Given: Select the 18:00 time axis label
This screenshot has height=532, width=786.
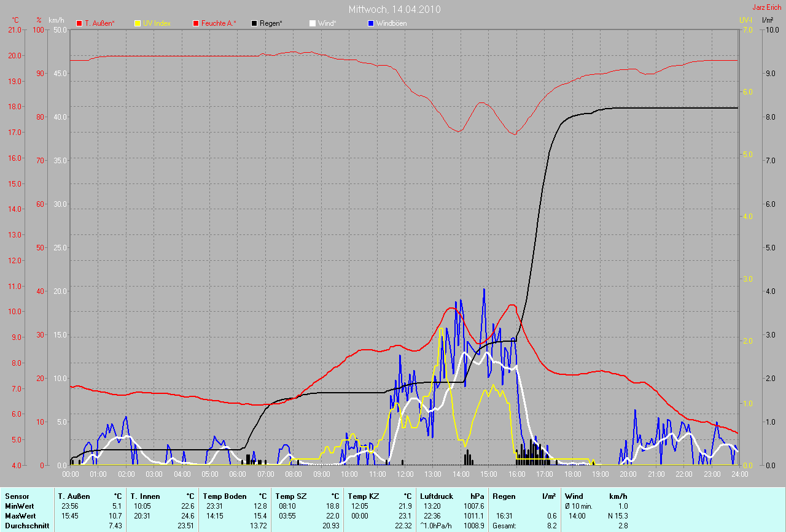Looking at the screenshot, I should click(x=572, y=474).
